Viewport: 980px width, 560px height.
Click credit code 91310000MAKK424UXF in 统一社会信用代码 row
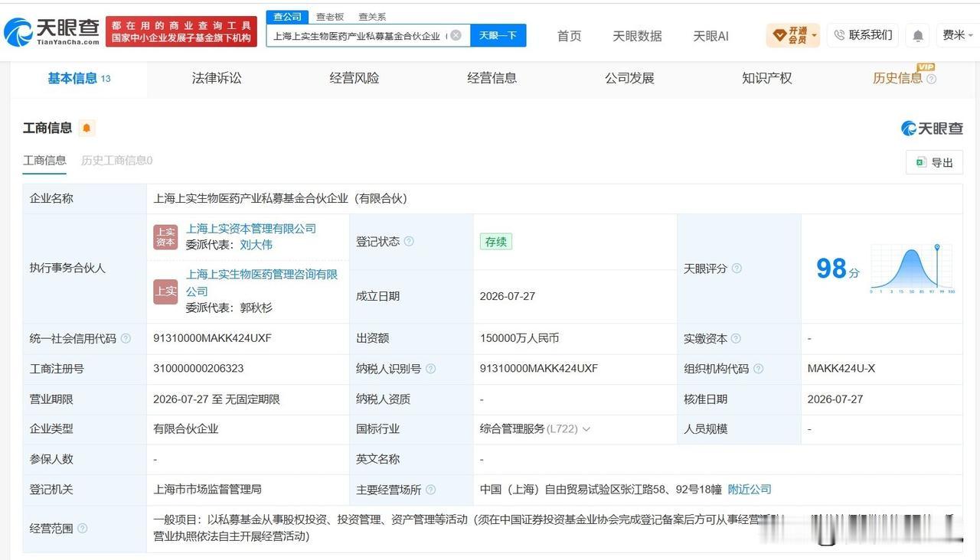click(213, 338)
